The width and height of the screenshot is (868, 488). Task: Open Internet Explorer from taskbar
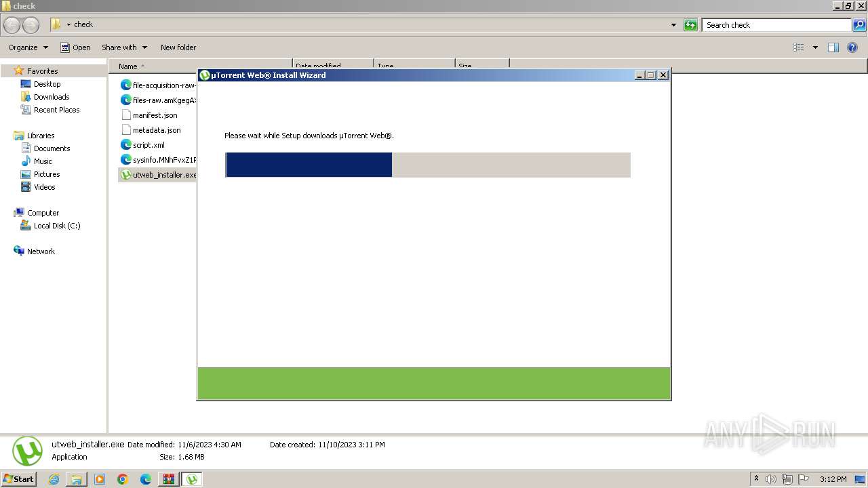54,479
